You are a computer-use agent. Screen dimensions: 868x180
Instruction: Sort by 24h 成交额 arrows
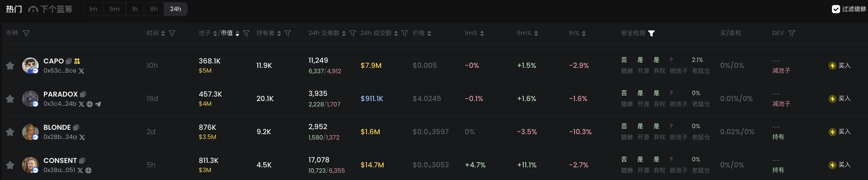(x=396, y=33)
